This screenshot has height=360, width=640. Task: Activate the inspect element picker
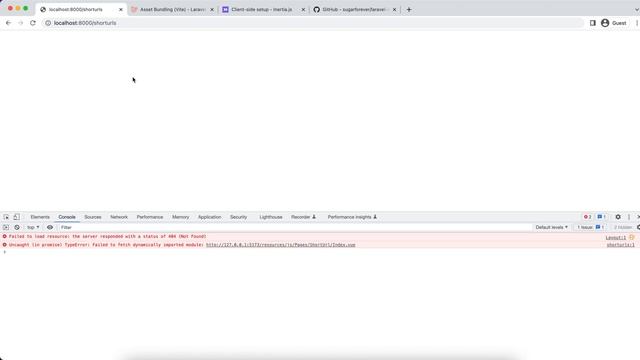click(6, 217)
